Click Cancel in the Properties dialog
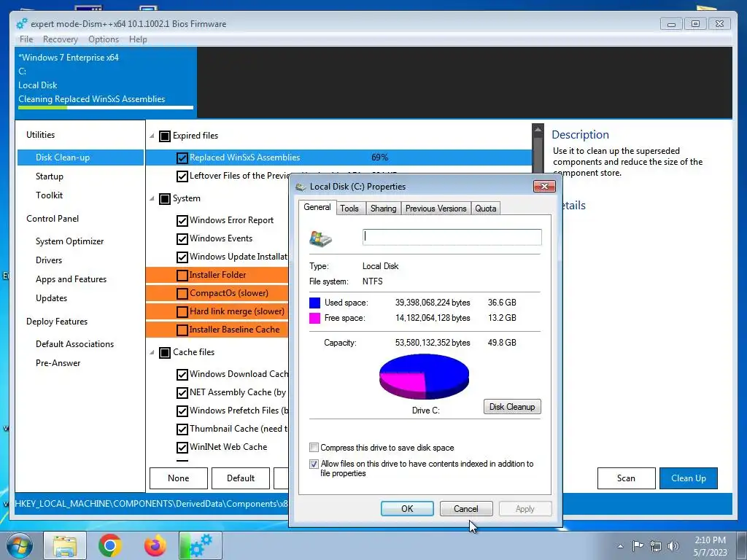This screenshot has width=747, height=560. point(466,508)
